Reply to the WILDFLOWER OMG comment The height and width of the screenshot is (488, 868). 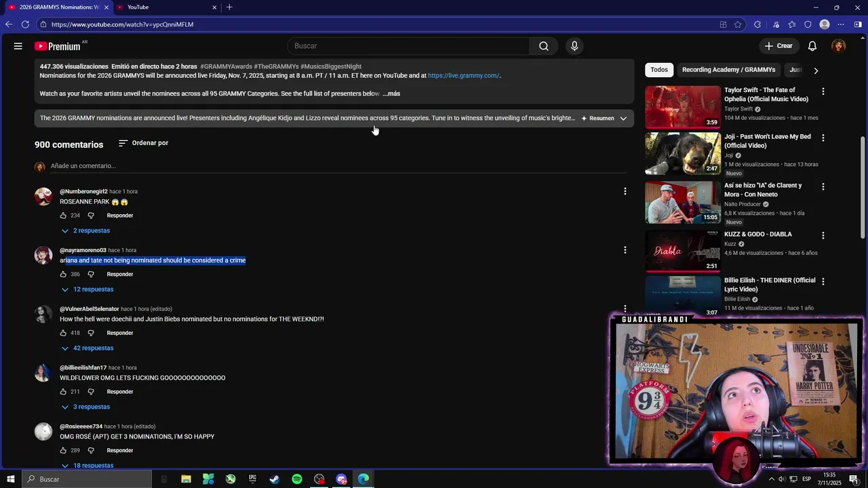pos(119,392)
